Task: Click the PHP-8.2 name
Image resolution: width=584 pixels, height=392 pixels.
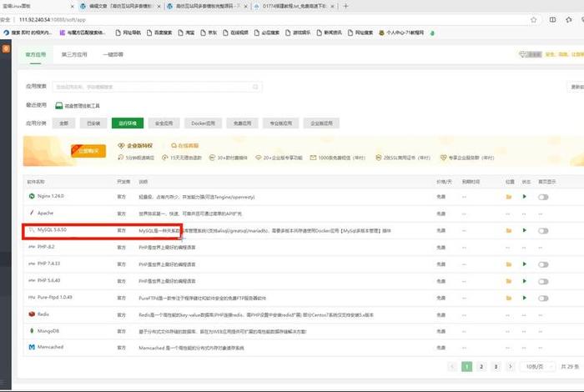Action: [46, 247]
